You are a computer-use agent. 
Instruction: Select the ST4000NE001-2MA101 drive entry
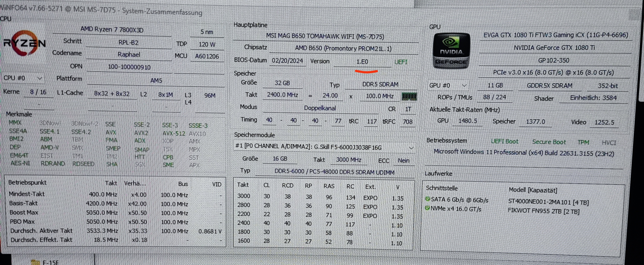tap(548, 202)
